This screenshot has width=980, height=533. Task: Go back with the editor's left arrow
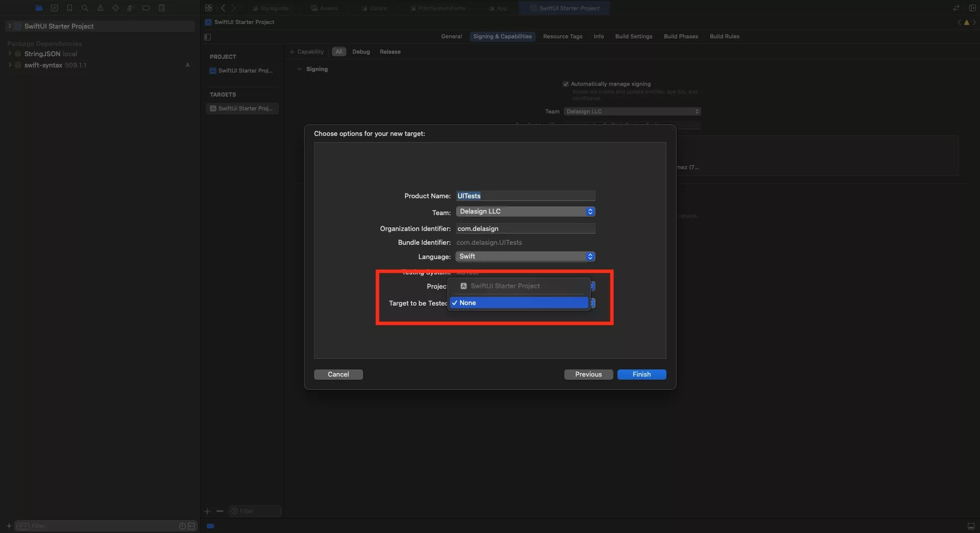click(x=223, y=8)
